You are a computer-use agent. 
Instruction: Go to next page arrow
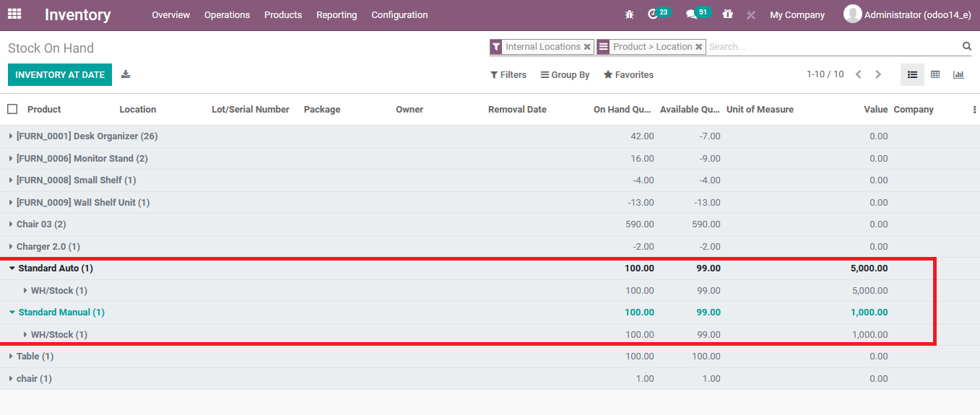[x=878, y=74]
